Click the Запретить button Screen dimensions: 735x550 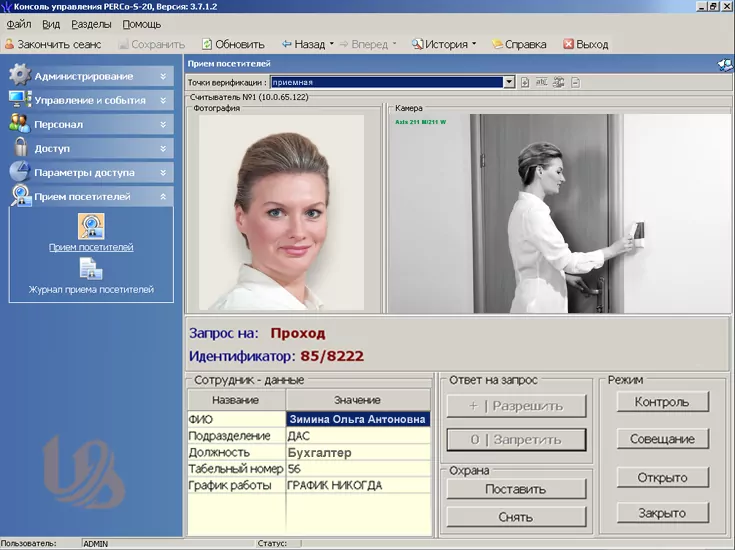click(x=516, y=440)
